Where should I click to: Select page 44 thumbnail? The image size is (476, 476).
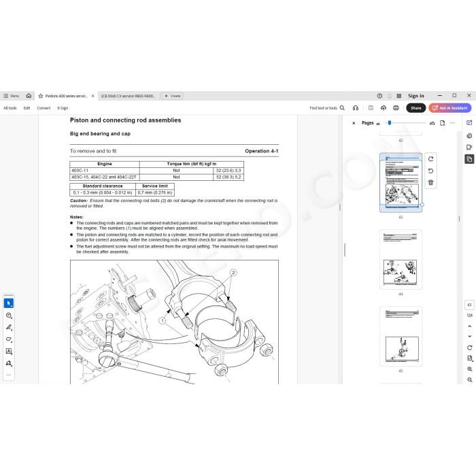(x=401, y=260)
